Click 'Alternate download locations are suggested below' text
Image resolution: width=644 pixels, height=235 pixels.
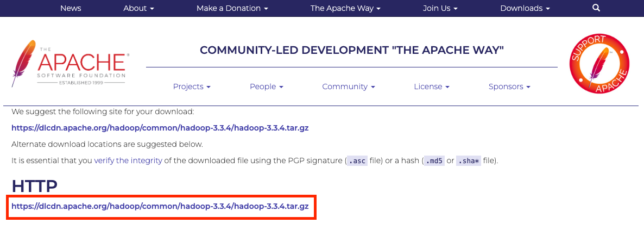coord(107,145)
